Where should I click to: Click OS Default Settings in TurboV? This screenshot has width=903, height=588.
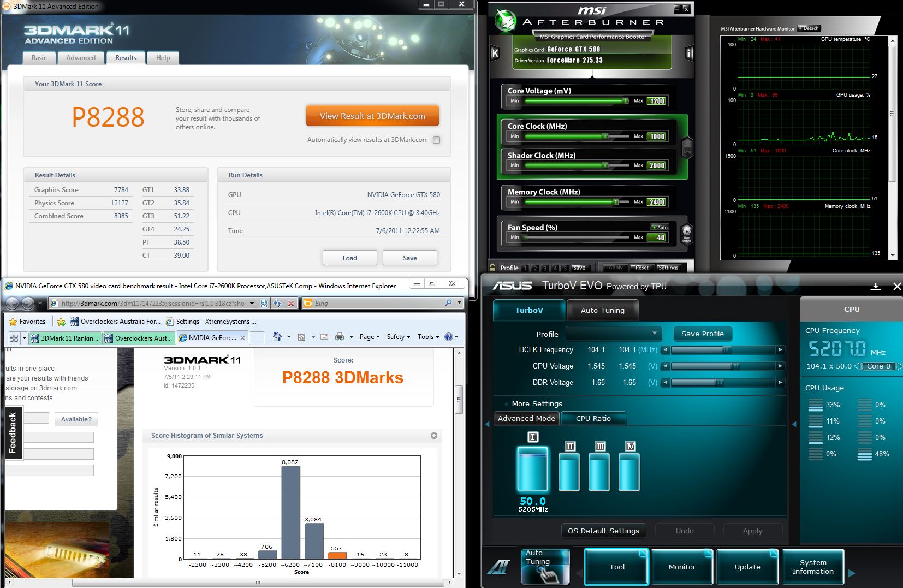tap(603, 531)
